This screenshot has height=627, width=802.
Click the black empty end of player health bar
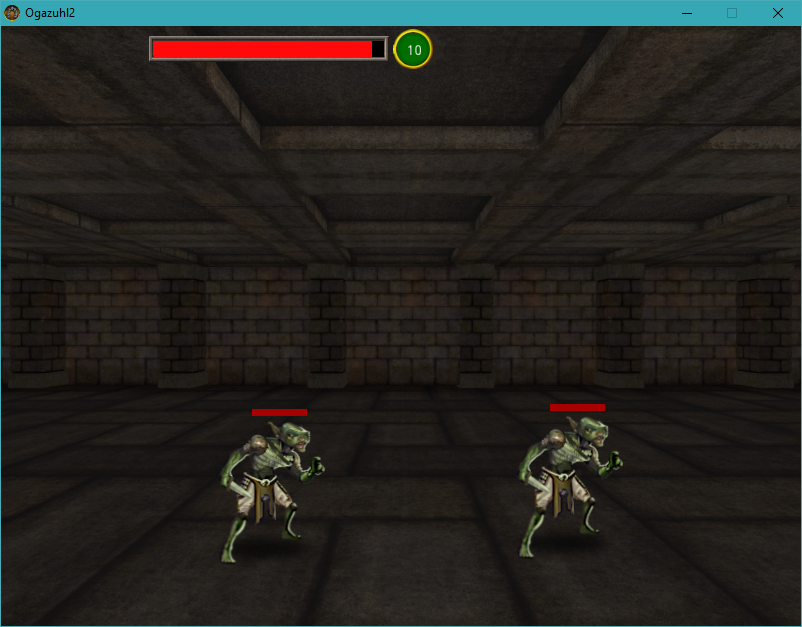coord(378,49)
